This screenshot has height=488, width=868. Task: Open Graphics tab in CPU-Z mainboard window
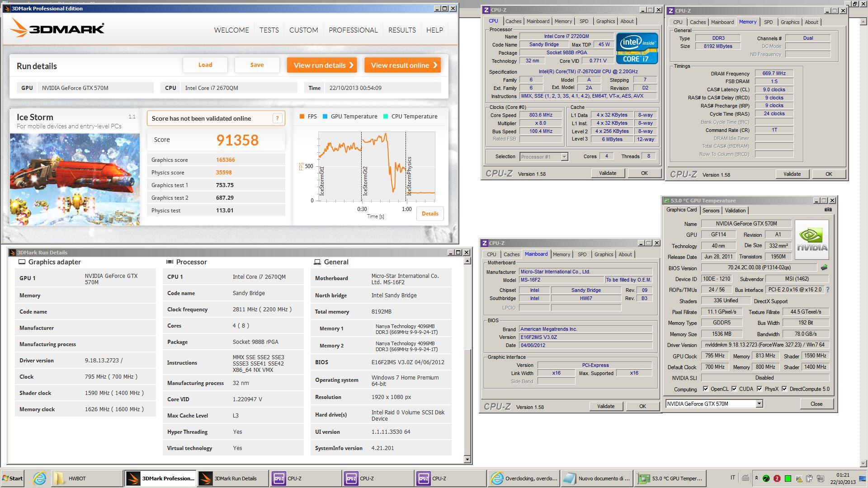[604, 254]
